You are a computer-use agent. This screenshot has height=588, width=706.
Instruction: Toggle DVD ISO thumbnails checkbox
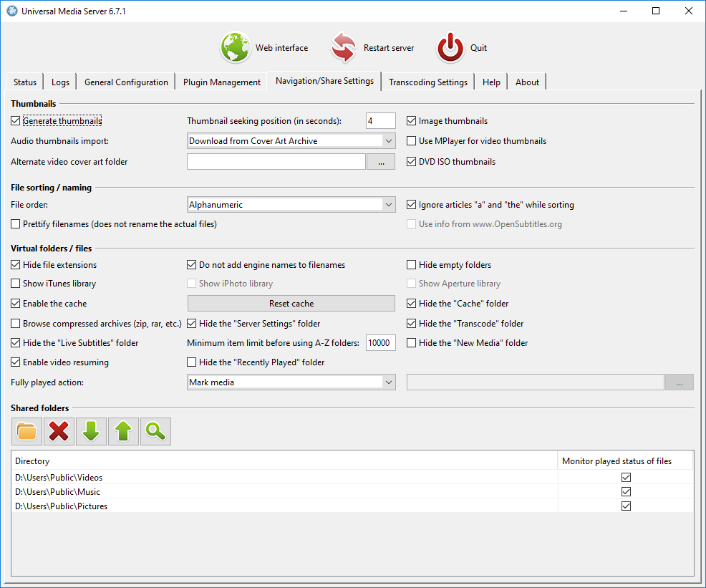pos(411,162)
